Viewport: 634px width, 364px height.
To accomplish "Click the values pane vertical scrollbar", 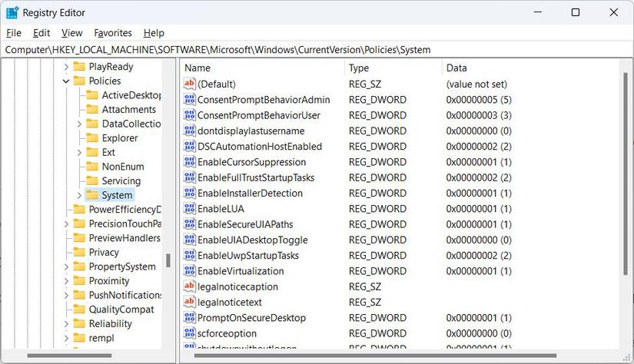I will [x=625, y=174].
